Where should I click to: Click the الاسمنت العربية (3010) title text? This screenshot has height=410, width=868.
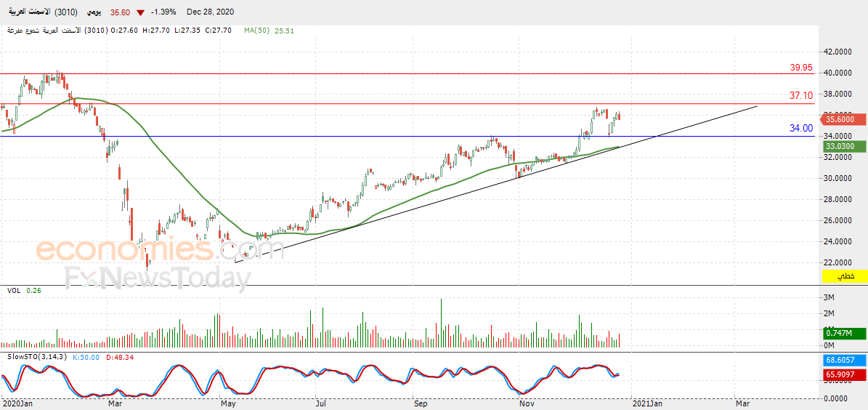point(43,12)
